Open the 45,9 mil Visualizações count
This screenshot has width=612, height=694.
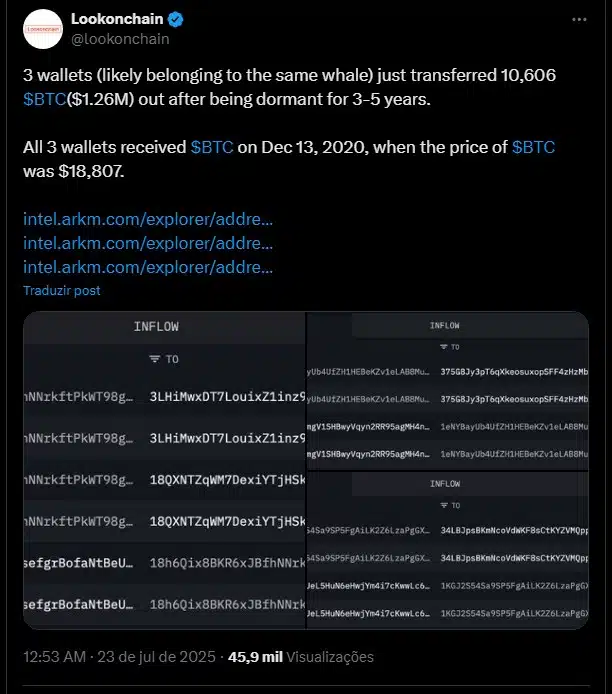point(301,657)
